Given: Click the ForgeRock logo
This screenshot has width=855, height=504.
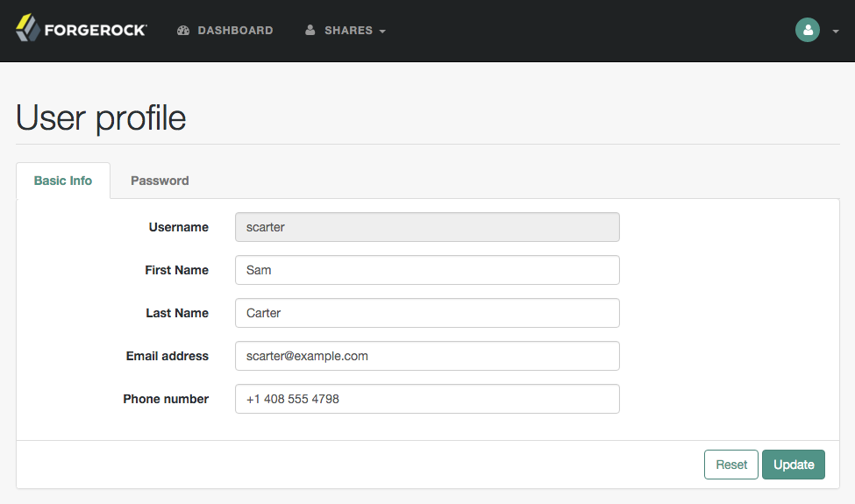Looking at the screenshot, I should (x=82, y=28).
